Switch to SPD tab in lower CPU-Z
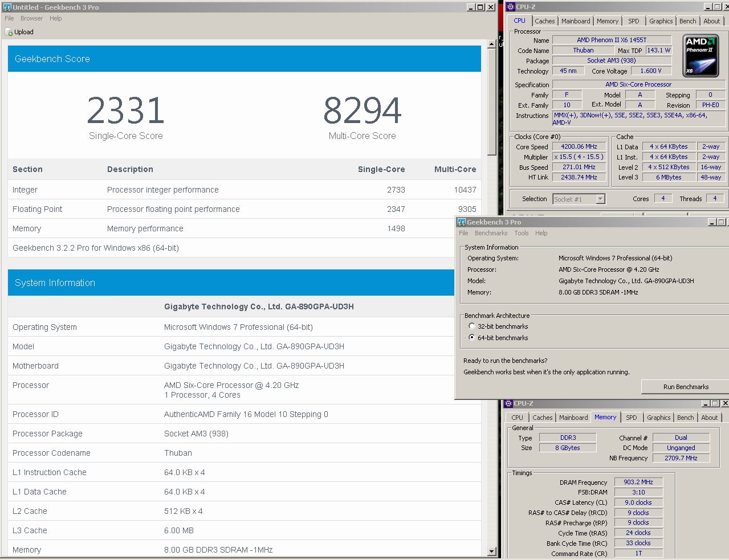The width and height of the screenshot is (729, 560). click(631, 418)
